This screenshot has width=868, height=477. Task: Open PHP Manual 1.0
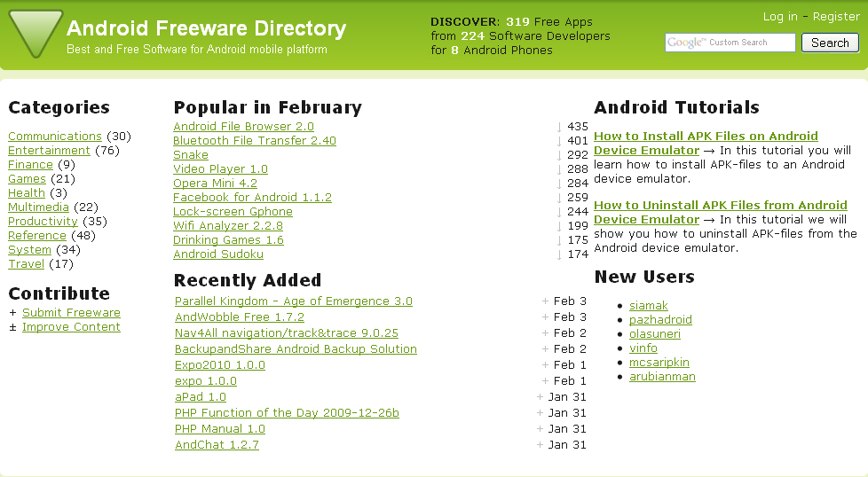[220, 429]
